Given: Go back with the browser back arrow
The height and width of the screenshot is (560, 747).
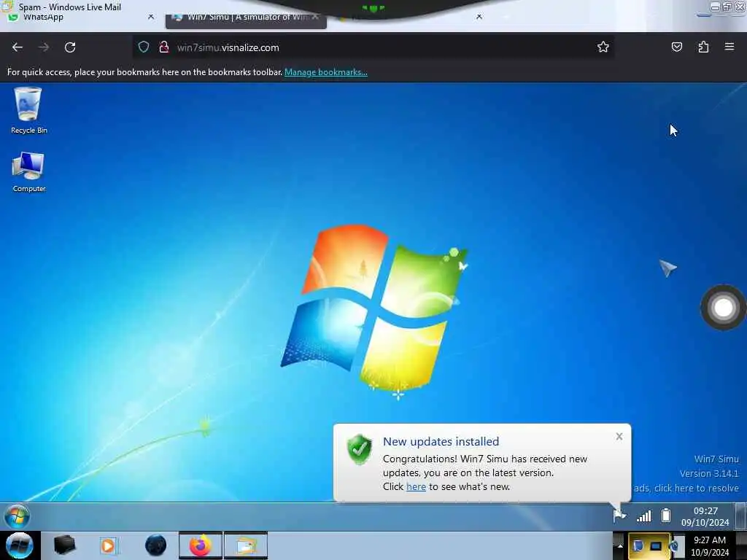Looking at the screenshot, I should click(x=18, y=47).
